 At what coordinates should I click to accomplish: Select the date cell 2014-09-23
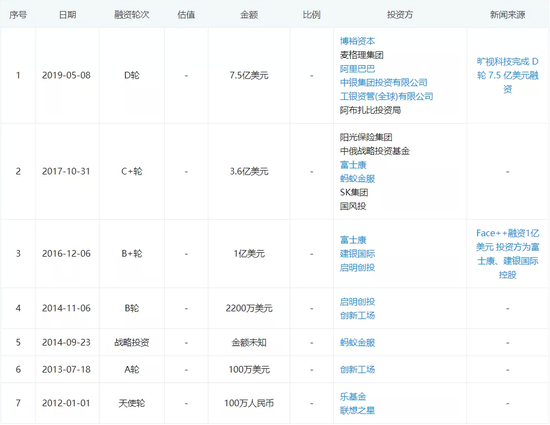tap(66, 342)
